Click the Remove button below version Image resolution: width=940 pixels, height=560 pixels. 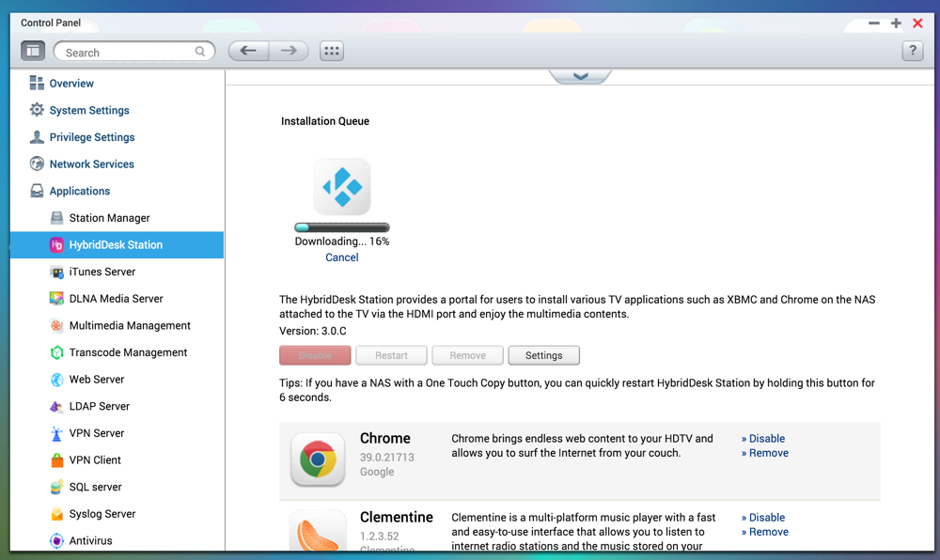[x=467, y=355]
